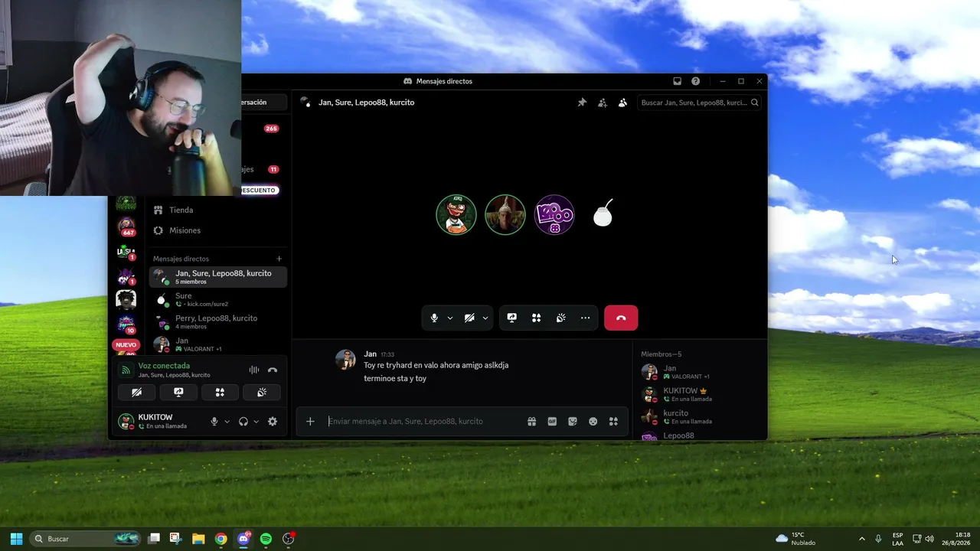Image resolution: width=980 pixels, height=551 pixels.
Task: Mute microphone in the user panel
Action: pos(214,422)
